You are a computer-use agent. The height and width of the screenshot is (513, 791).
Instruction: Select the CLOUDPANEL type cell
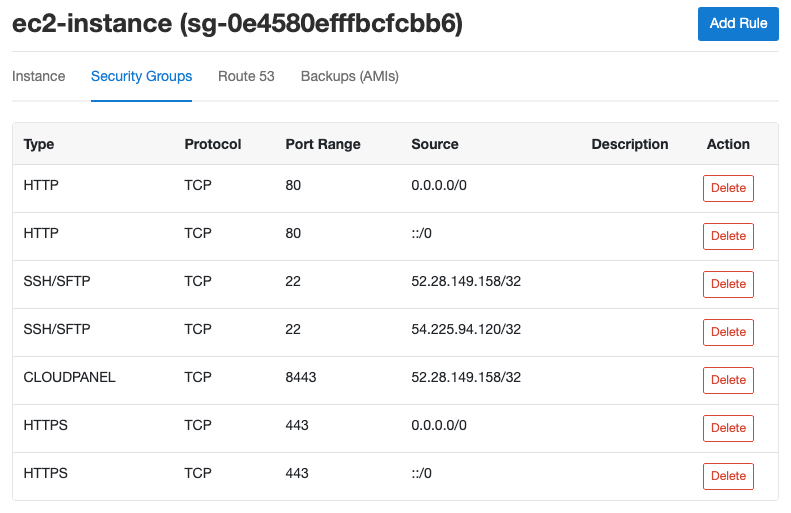[70, 377]
